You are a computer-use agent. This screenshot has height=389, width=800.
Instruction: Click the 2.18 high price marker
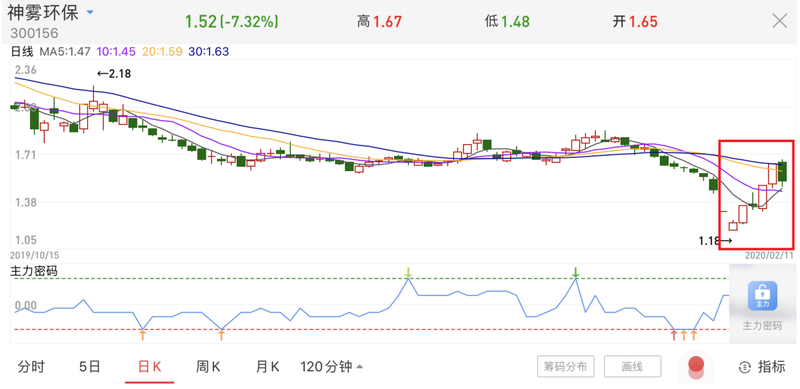coord(114,74)
